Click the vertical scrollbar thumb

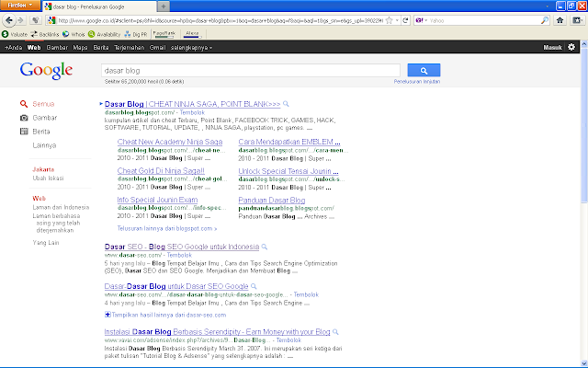(x=584, y=126)
